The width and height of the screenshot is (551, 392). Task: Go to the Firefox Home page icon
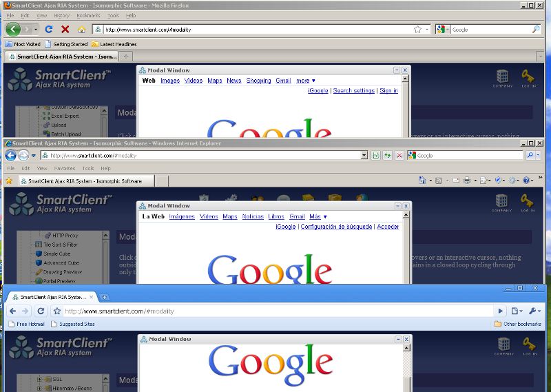(x=81, y=30)
